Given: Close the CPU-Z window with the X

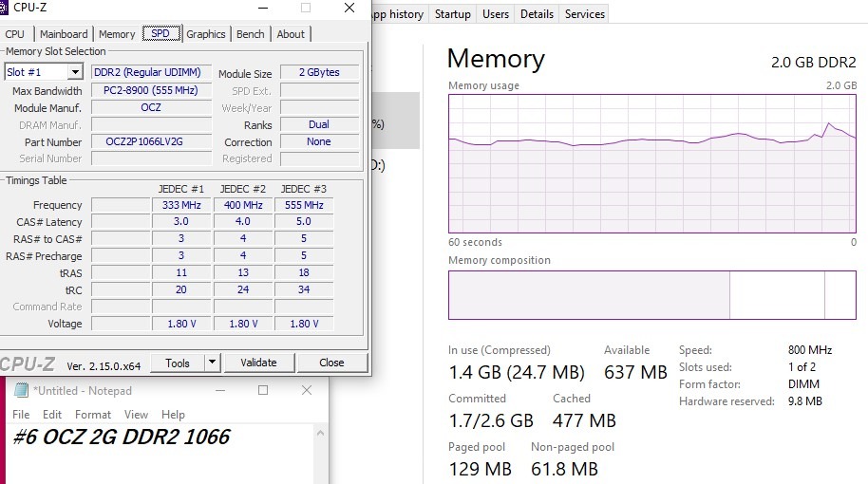Looking at the screenshot, I should 349,8.
